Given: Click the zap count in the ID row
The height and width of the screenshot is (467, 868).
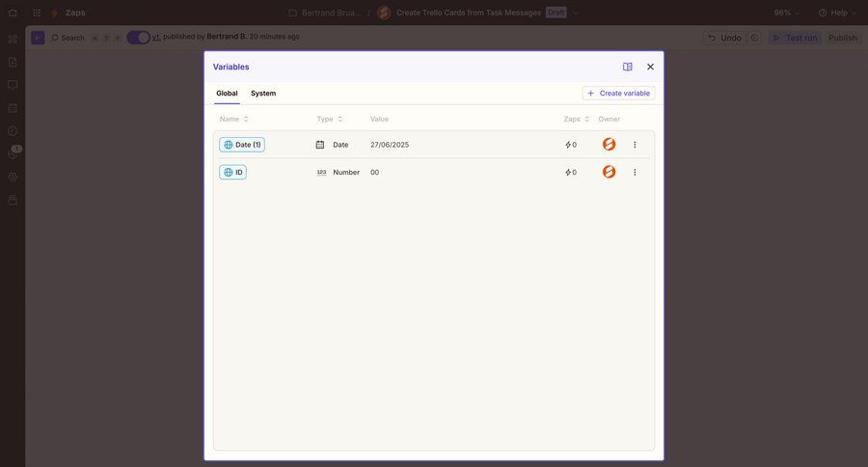Looking at the screenshot, I should tap(571, 173).
